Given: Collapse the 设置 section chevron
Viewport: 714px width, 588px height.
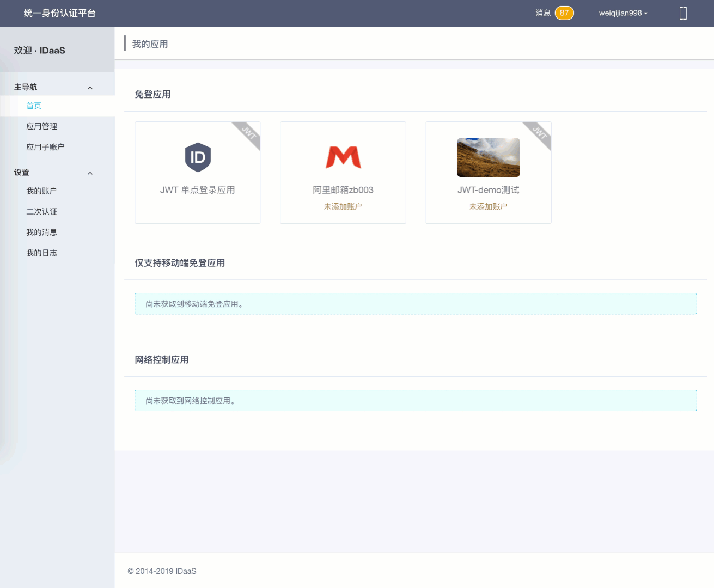Looking at the screenshot, I should [x=90, y=173].
